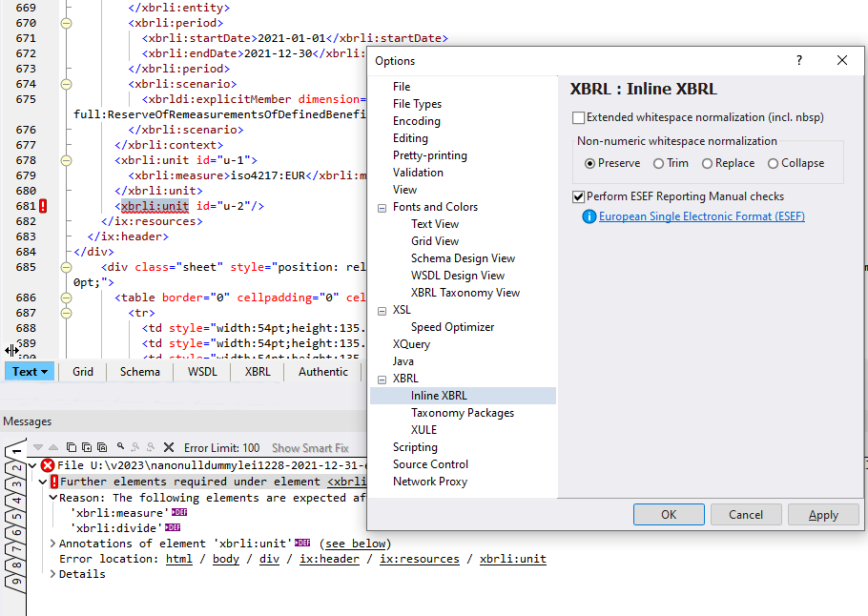Click the blue info icon next to ESEF link
This screenshot has height=616, width=868.
(589, 216)
